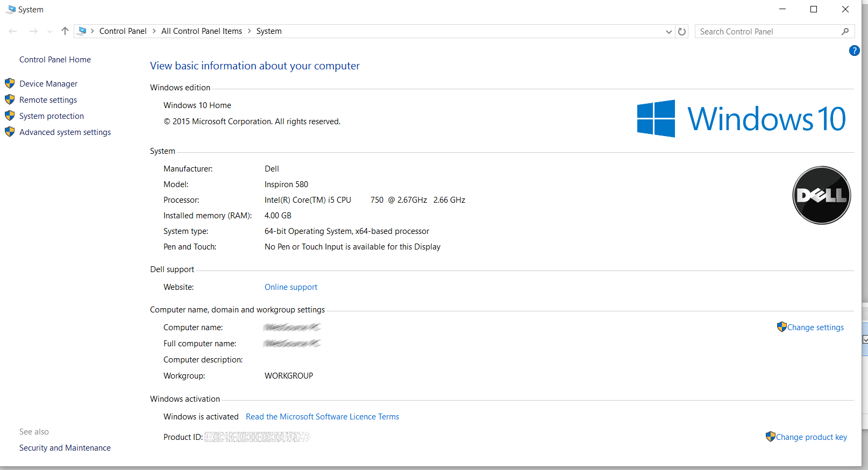Open Device Manager link
Screen dimensions: 868x470
click(x=48, y=84)
